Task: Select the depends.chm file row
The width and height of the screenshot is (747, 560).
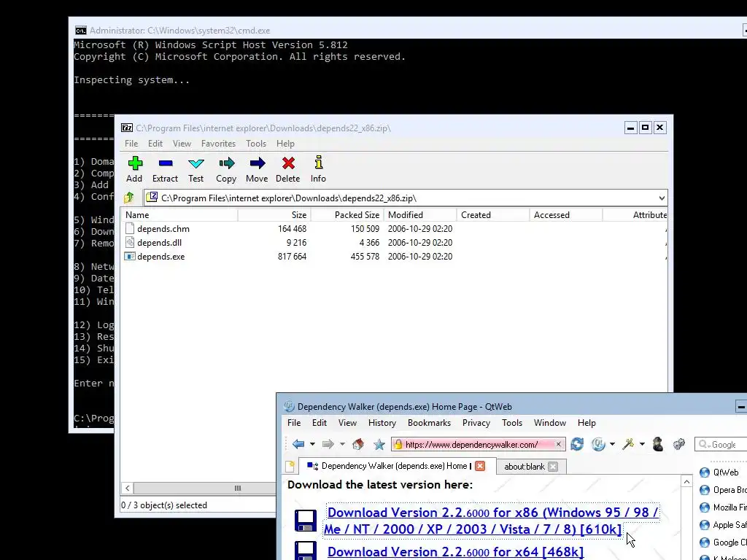Action: [x=393, y=228]
